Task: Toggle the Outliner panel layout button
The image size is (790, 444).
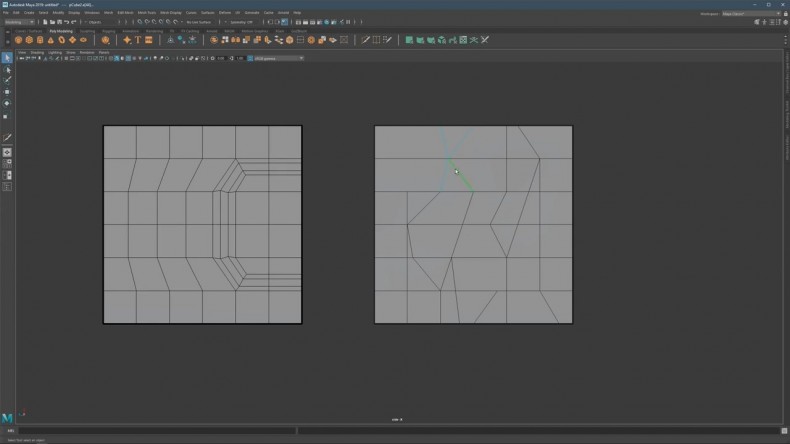Action: tap(7, 187)
